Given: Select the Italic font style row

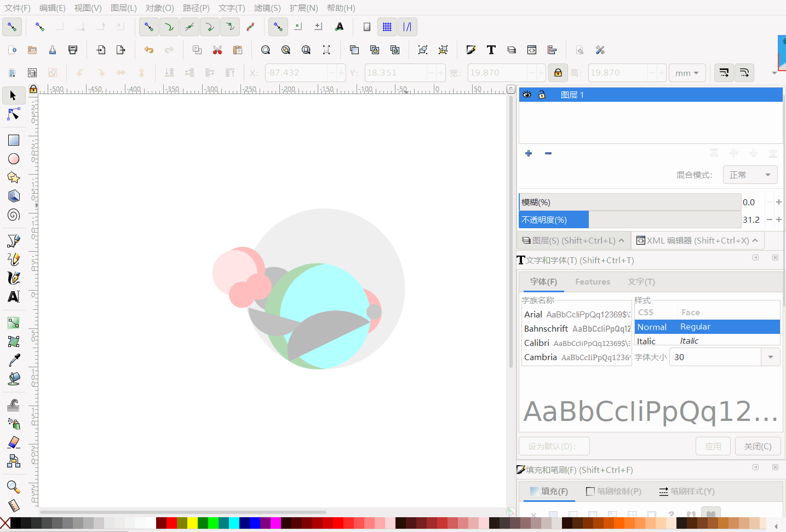Looking at the screenshot, I should (x=707, y=341).
